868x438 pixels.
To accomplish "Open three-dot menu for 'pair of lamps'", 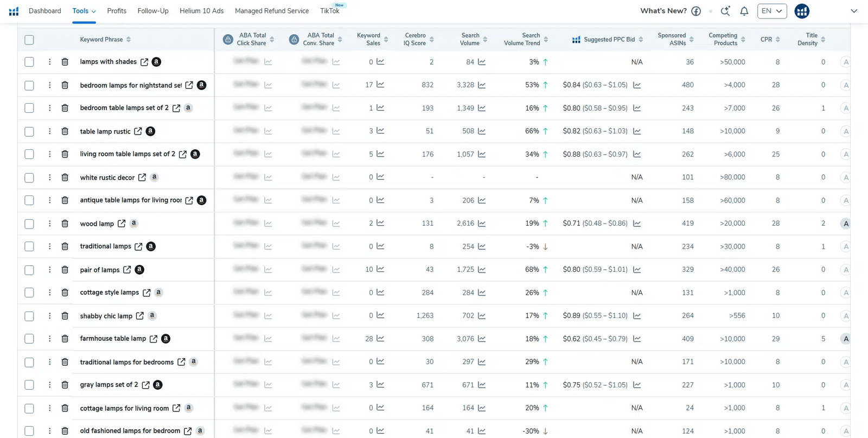I will [49, 270].
